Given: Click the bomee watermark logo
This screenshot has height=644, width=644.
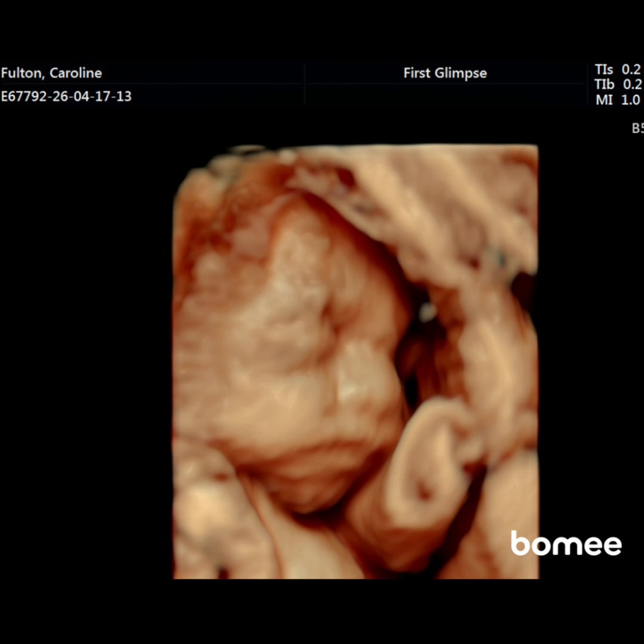Looking at the screenshot, I should 566,544.
